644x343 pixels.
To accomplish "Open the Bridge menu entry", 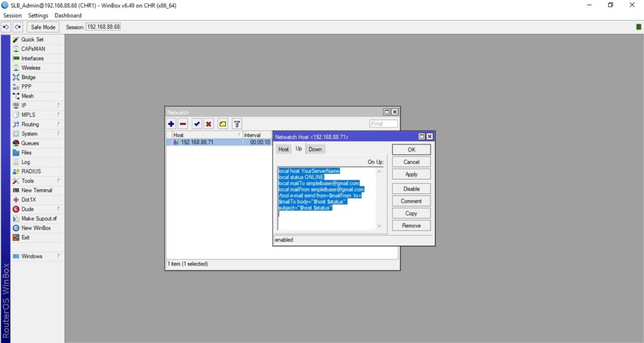I will [x=37, y=77].
